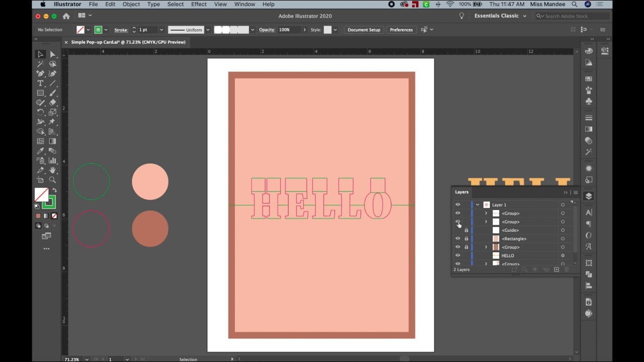Select the Line Segment tool

[53, 83]
